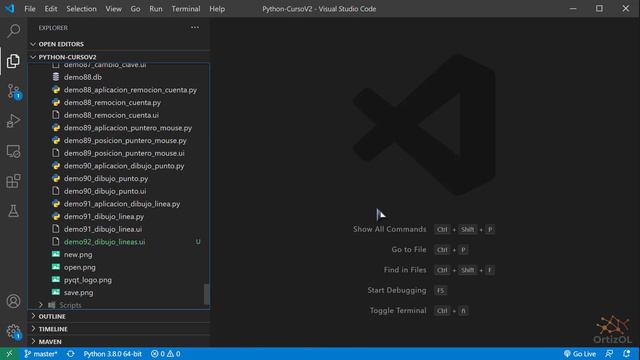Screen dimensions: 640x360
Task: Open the Manage gear icon
Action: click(13, 331)
